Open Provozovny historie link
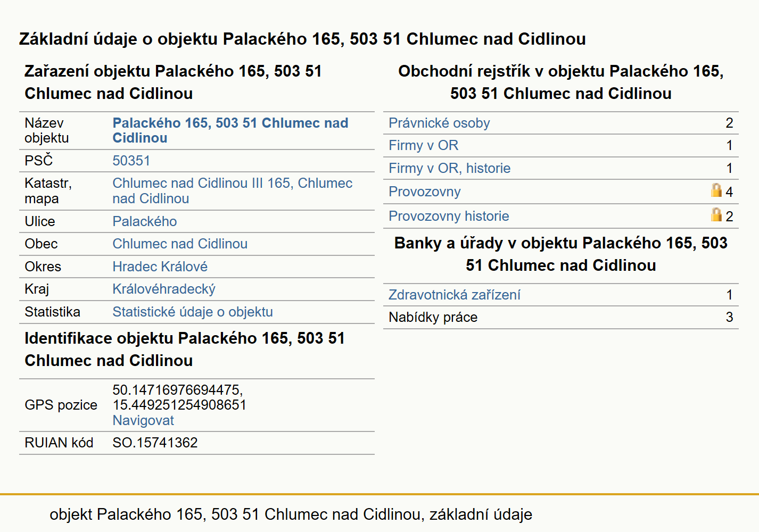 [449, 216]
